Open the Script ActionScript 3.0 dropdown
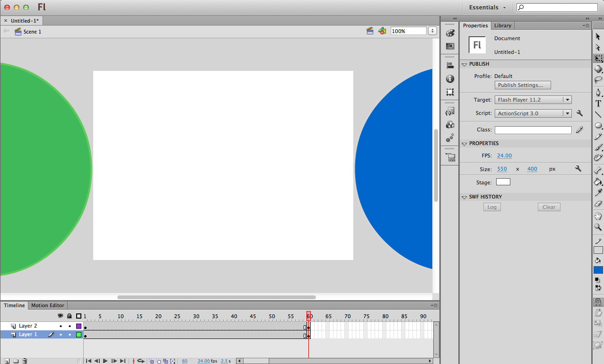 pyautogui.click(x=533, y=113)
